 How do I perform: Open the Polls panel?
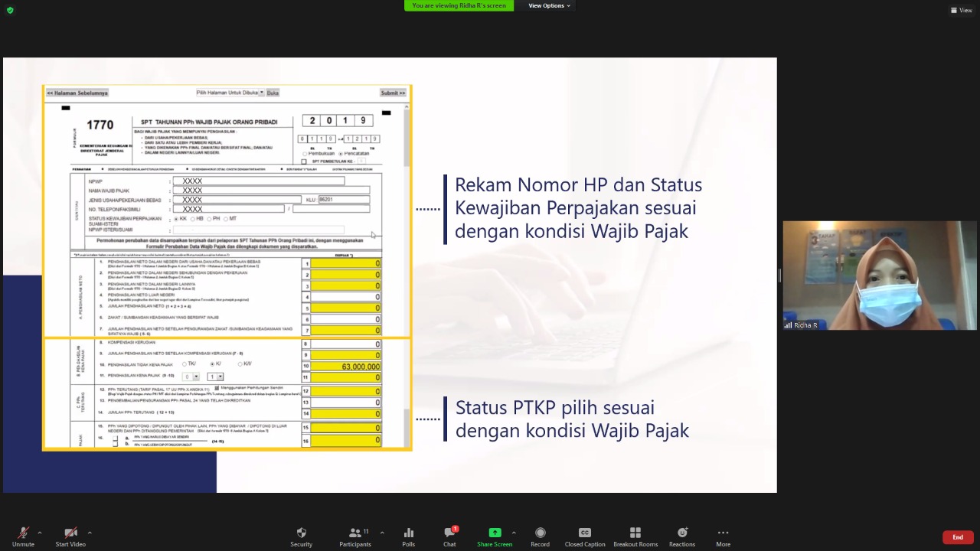[408, 536]
